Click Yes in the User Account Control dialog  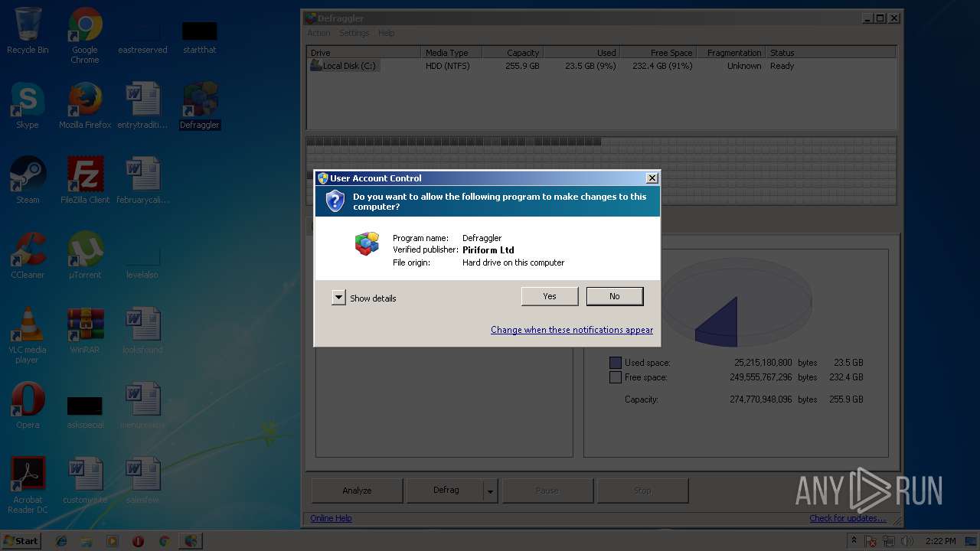click(x=550, y=296)
